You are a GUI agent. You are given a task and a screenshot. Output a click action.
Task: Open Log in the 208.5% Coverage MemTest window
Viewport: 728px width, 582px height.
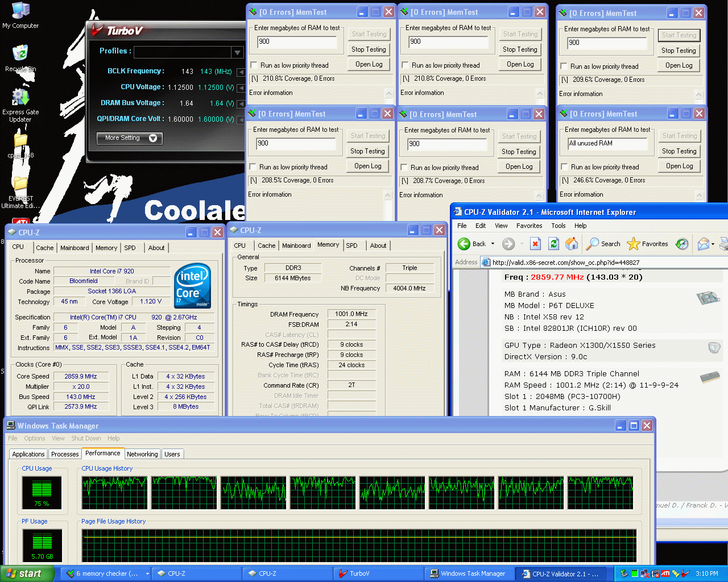pyautogui.click(x=368, y=166)
